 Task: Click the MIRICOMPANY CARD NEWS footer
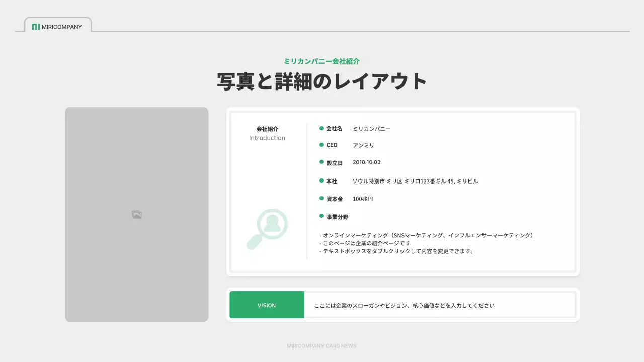(321, 346)
